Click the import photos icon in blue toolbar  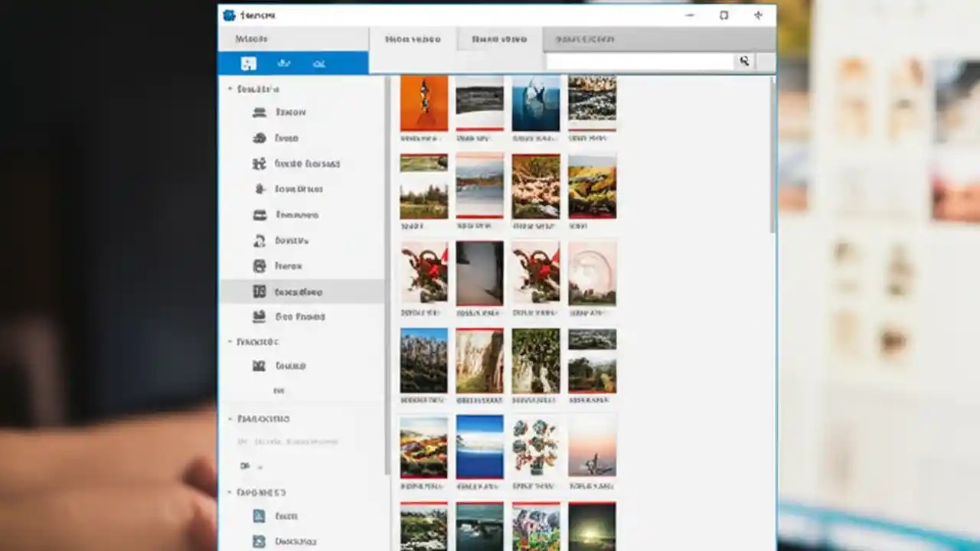284,64
